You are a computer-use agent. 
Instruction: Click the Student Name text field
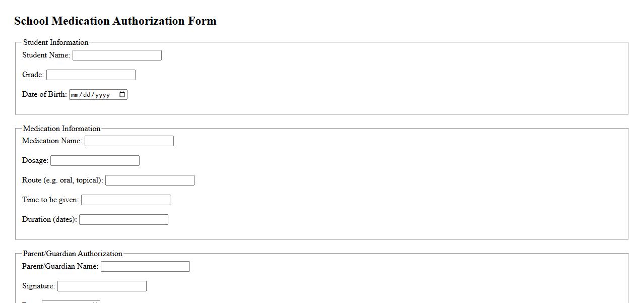(117, 55)
